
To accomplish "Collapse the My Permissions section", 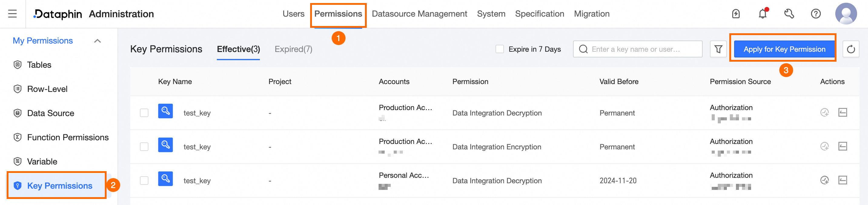I will 98,41.
